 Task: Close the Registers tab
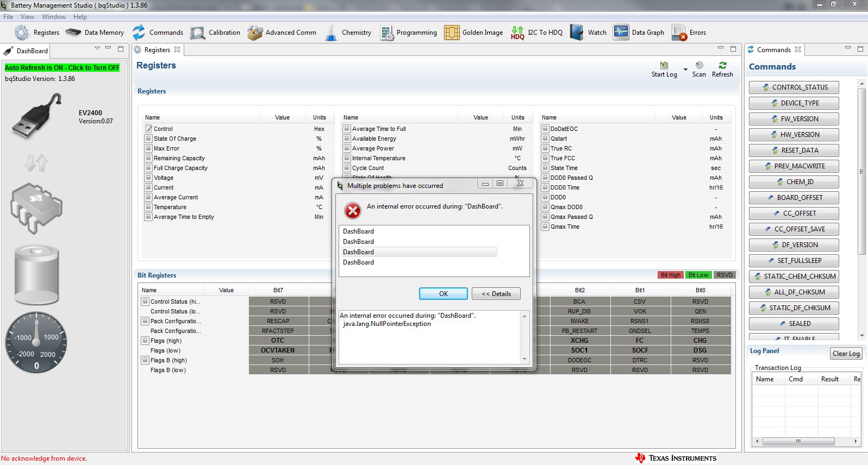pos(177,49)
